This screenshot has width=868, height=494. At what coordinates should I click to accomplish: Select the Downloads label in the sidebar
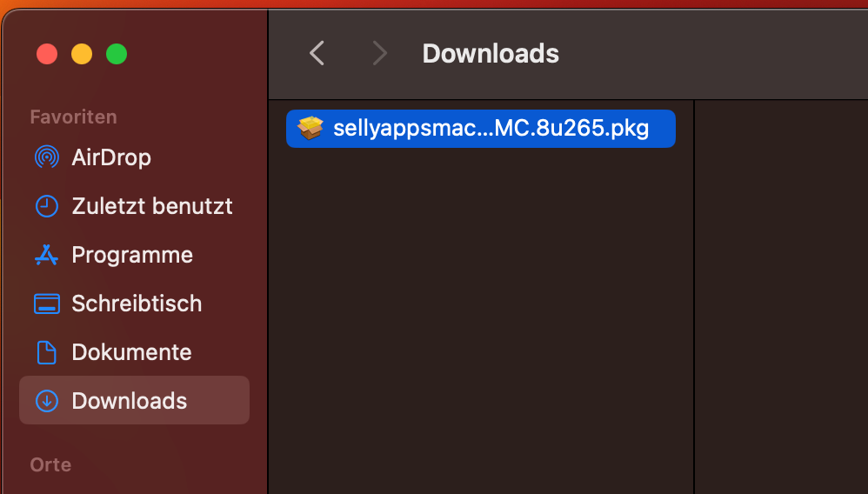click(x=130, y=401)
